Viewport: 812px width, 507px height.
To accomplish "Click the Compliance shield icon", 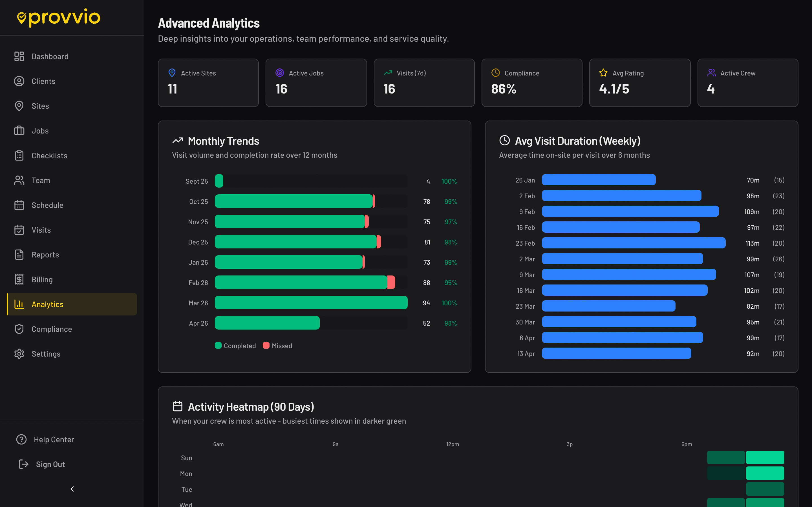I will click(x=19, y=329).
